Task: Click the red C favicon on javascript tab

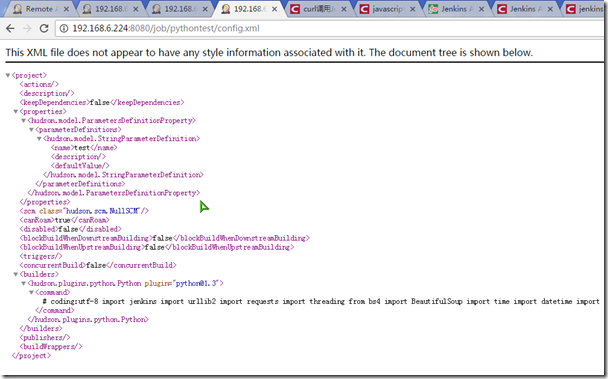Action: click(364, 9)
